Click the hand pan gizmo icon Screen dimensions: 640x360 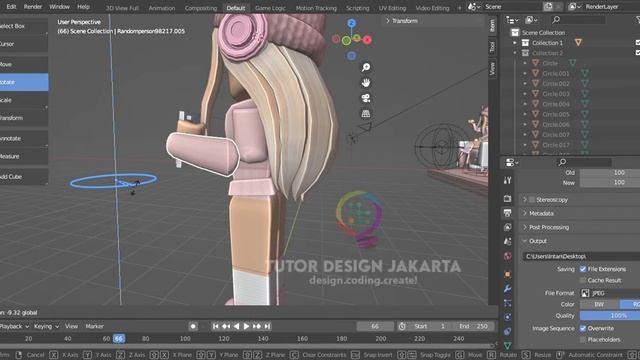[x=366, y=83]
